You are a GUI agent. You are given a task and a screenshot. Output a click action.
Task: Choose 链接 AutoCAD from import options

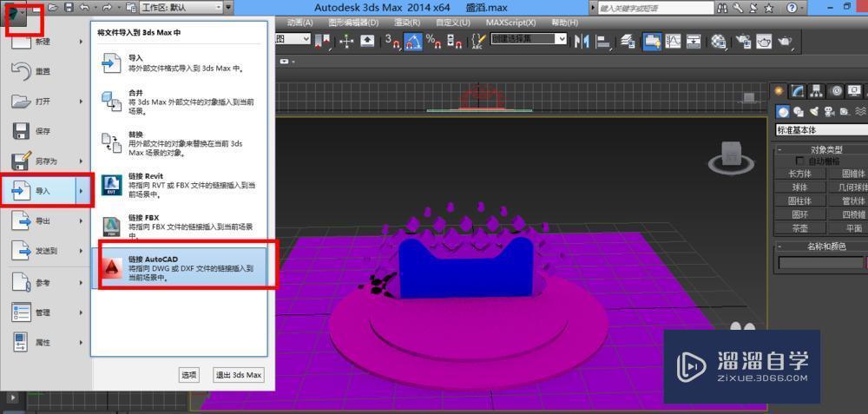tap(179, 268)
